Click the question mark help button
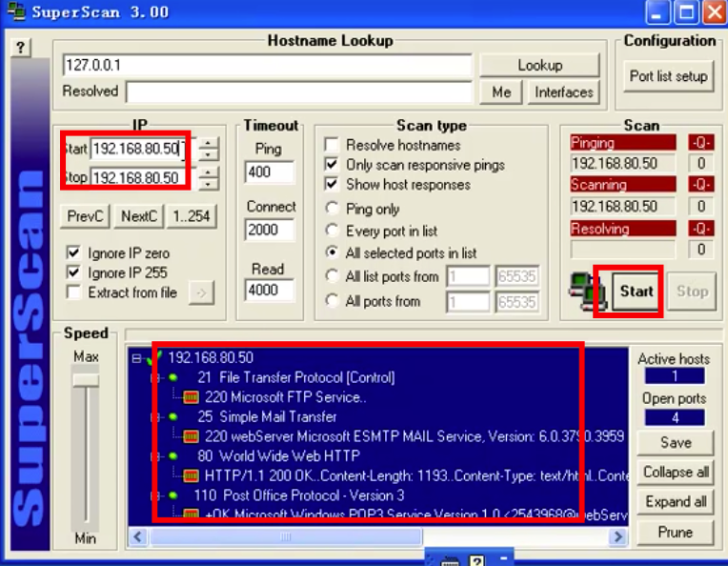Image resolution: width=728 pixels, height=566 pixels. pos(20,48)
